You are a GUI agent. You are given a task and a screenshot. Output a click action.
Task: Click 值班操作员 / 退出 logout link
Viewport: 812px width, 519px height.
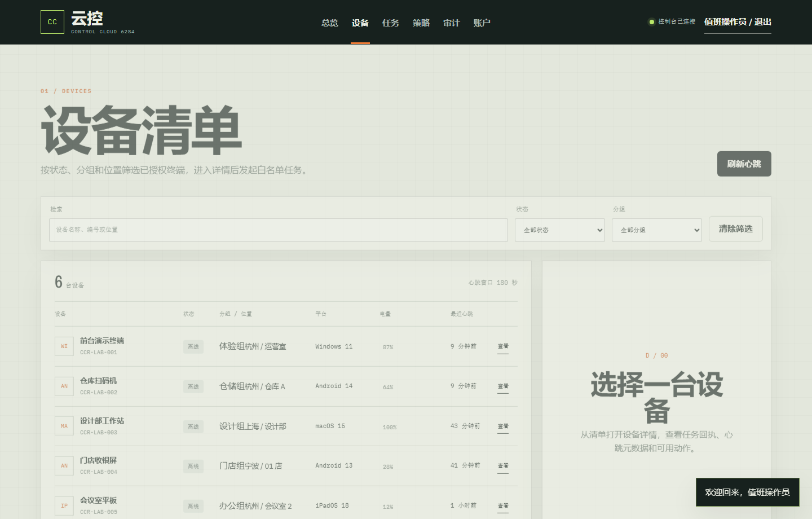(x=738, y=22)
